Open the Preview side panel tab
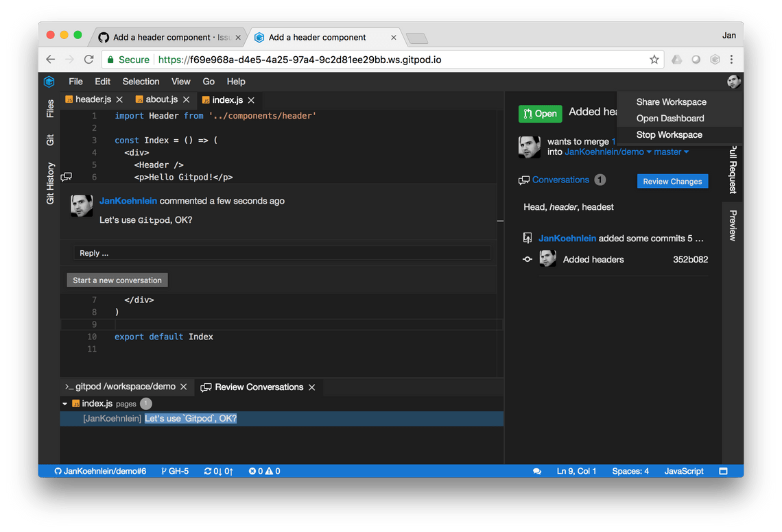The height and width of the screenshot is (532, 782). (733, 226)
